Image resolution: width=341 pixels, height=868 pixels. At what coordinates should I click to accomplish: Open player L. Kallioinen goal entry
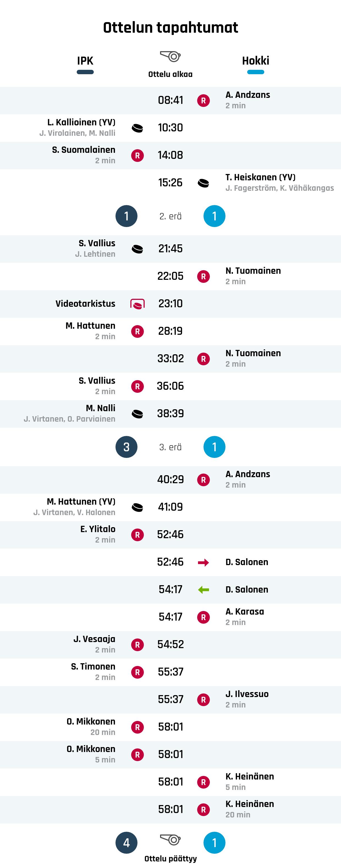tap(81, 122)
